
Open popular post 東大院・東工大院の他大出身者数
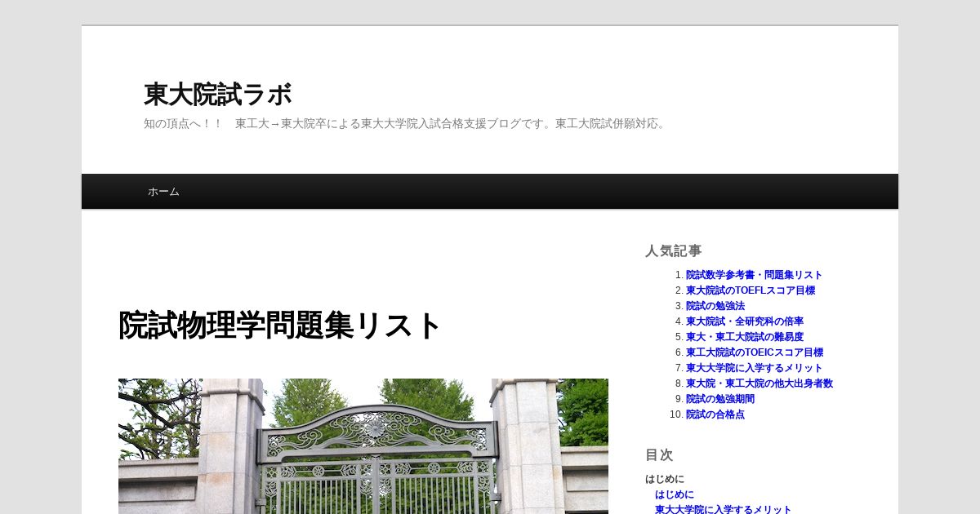click(759, 383)
